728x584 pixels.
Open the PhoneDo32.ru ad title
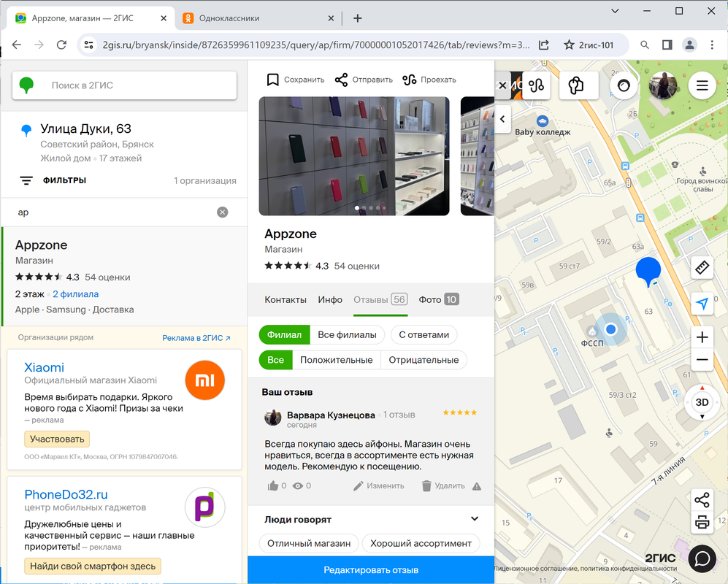click(x=66, y=494)
